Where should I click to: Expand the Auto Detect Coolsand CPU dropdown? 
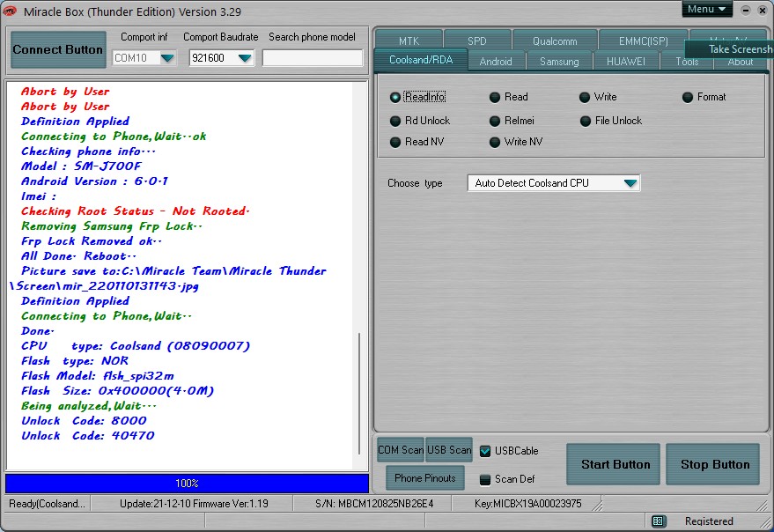click(630, 183)
